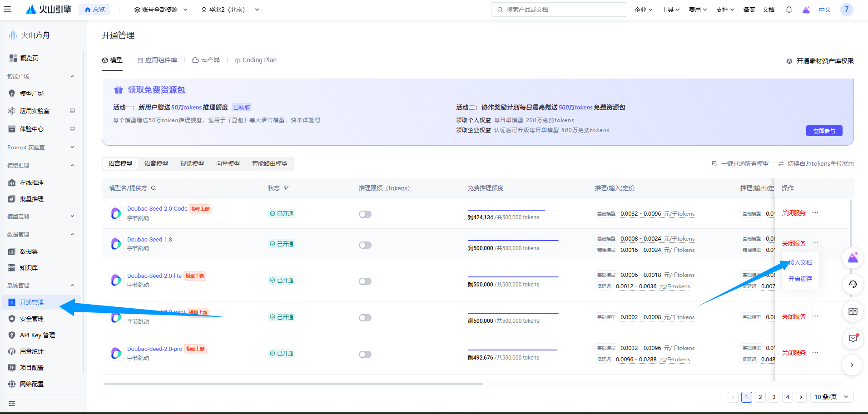Click the 搜索产品或文档 search field
The image size is (868, 414).
[559, 10]
